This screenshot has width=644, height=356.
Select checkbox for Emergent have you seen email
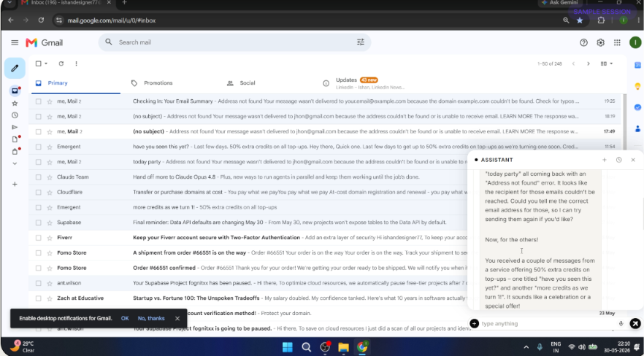[x=38, y=147]
